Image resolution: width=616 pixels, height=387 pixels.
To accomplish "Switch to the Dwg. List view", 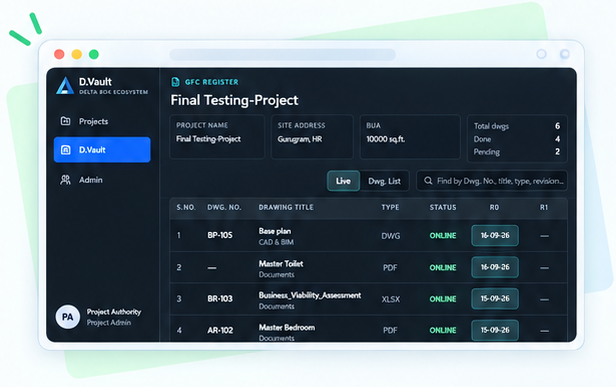I will pyautogui.click(x=384, y=181).
